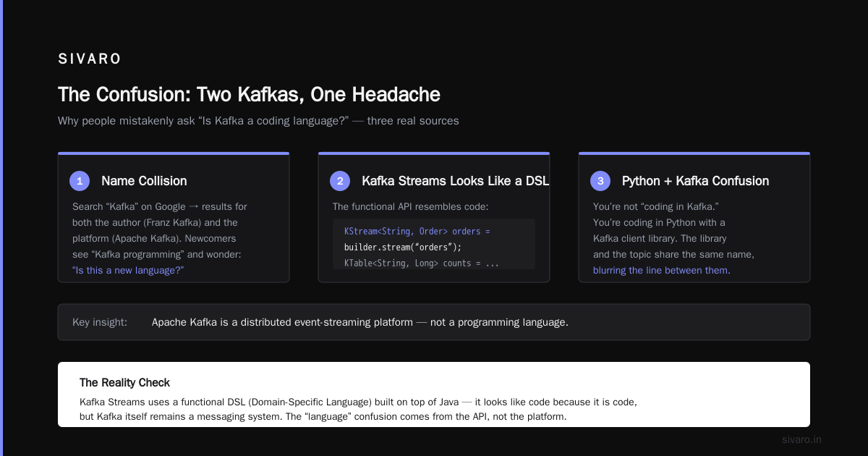This screenshot has height=456, width=868.
Task: Click the number 3 circle badge
Action: click(600, 181)
